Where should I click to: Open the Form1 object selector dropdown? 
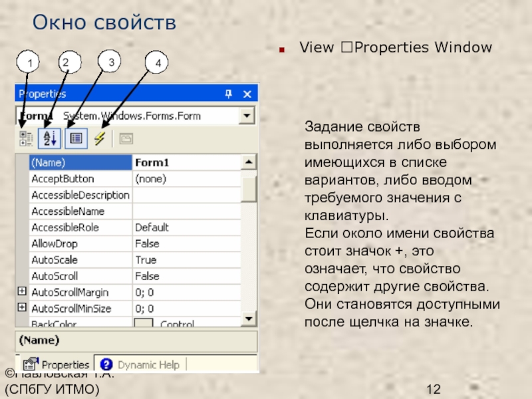pos(247,116)
